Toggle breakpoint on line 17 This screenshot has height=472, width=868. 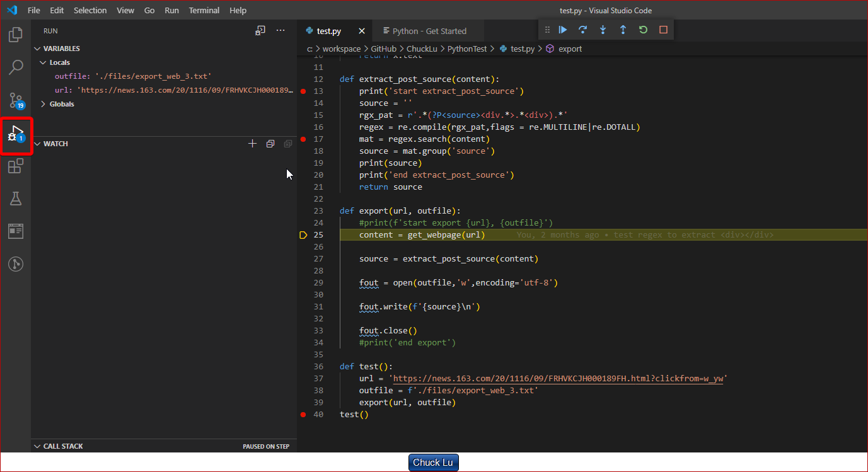tap(303, 139)
